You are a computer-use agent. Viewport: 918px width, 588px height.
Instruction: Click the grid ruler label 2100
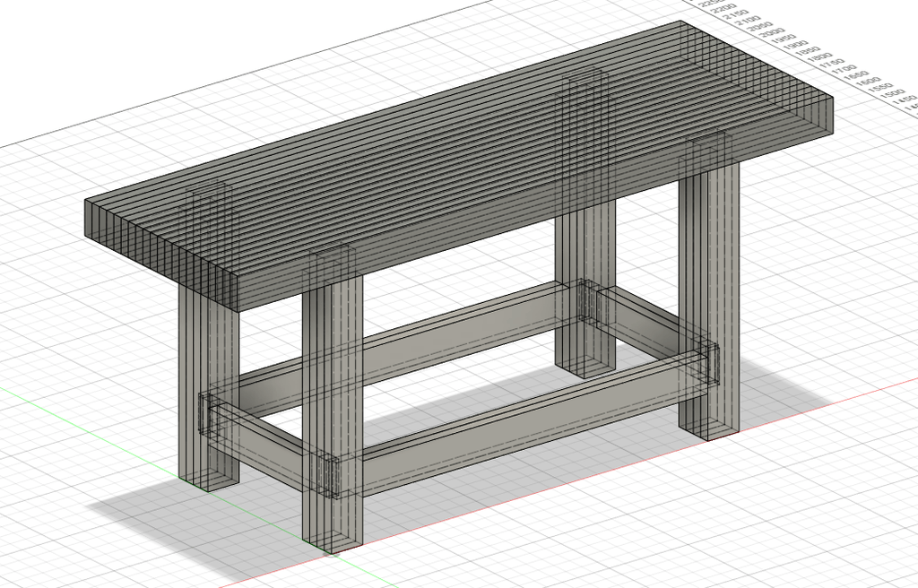748,21
